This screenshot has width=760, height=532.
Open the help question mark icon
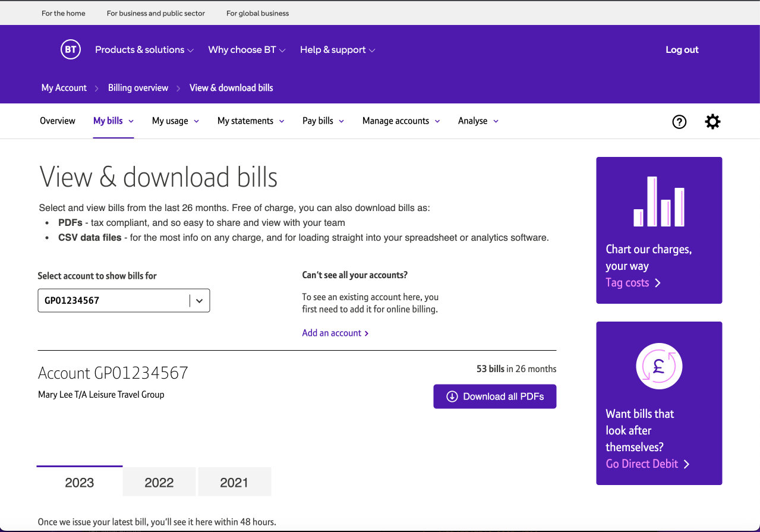tap(679, 122)
